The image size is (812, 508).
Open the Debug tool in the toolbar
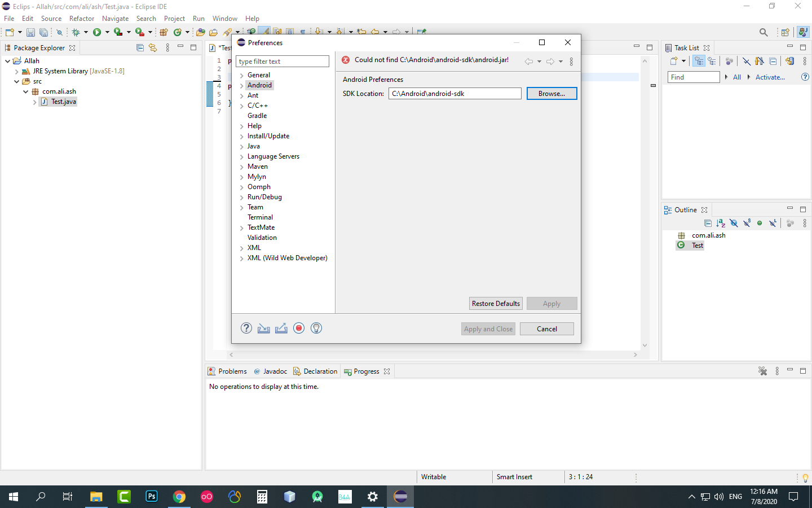pos(76,32)
